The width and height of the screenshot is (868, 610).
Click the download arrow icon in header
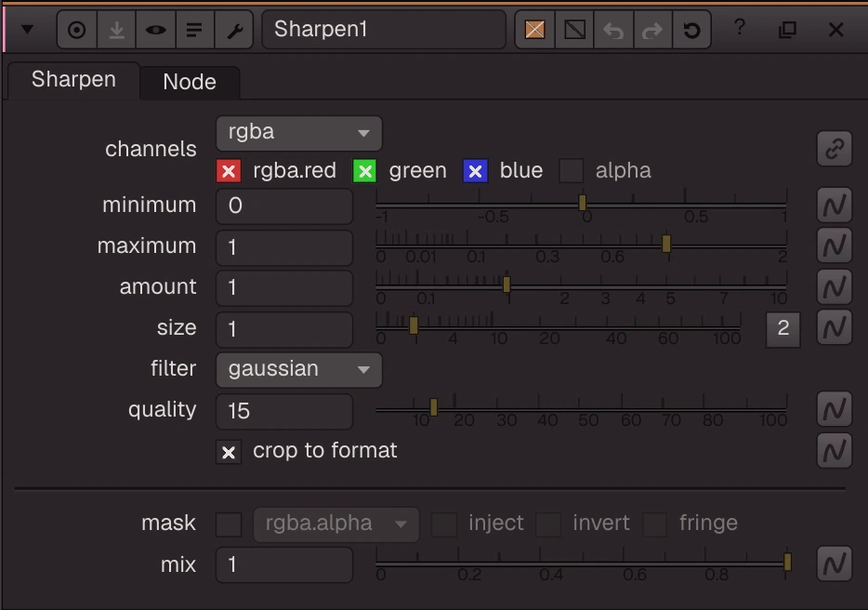(116, 30)
